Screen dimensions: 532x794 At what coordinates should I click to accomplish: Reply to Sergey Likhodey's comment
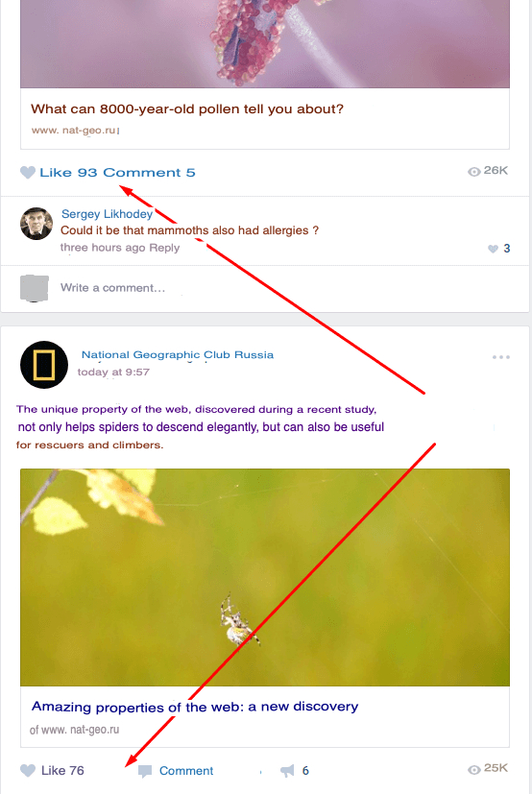coord(164,248)
